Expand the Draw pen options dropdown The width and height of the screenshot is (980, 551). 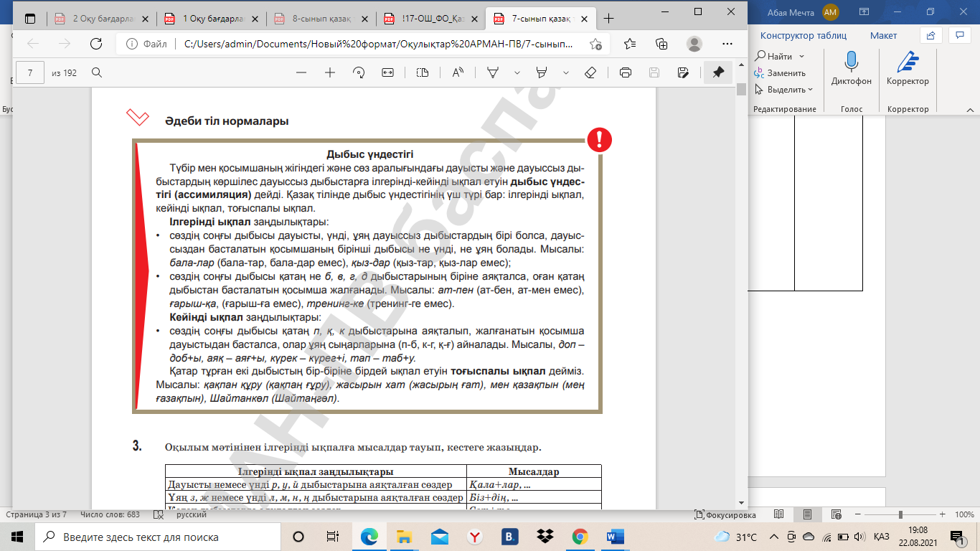pyautogui.click(x=517, y=72)
